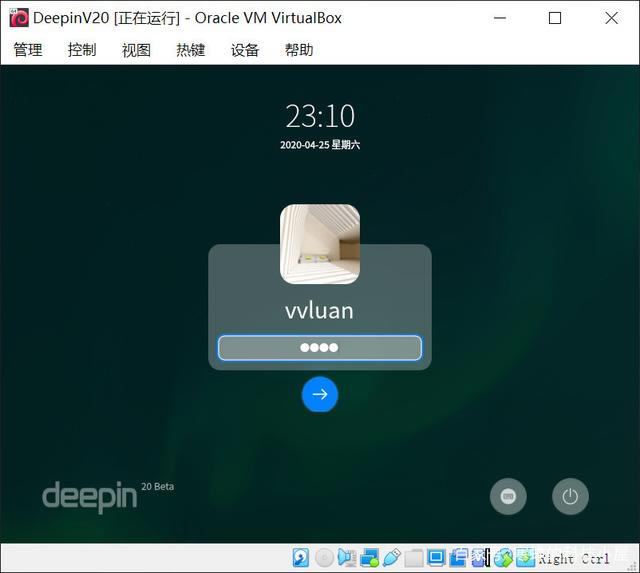This screenshot has height=573, width=640.
Task: Click the display settings status icon
Action: point(436,558)
